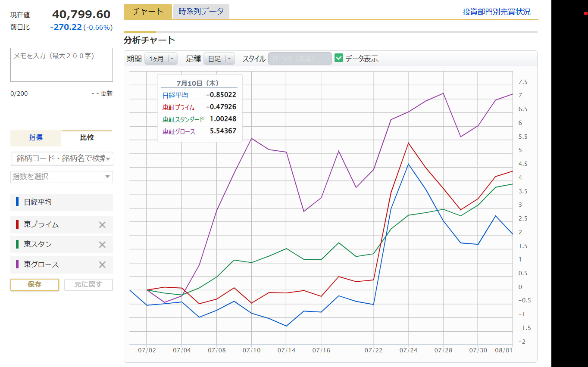Toggle the データ表示 checkbox
Viewport: 588px width, 367px height.
tap(339, 58)
